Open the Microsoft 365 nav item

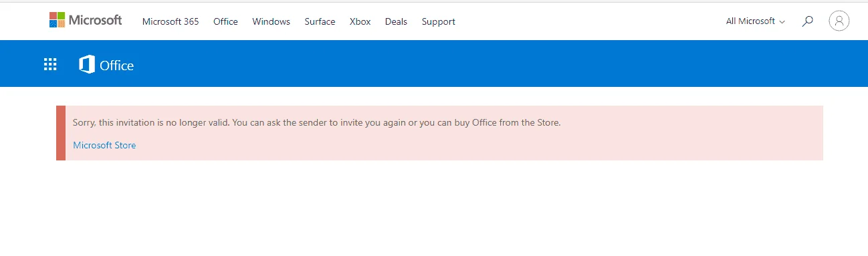(x=171, y=21)
